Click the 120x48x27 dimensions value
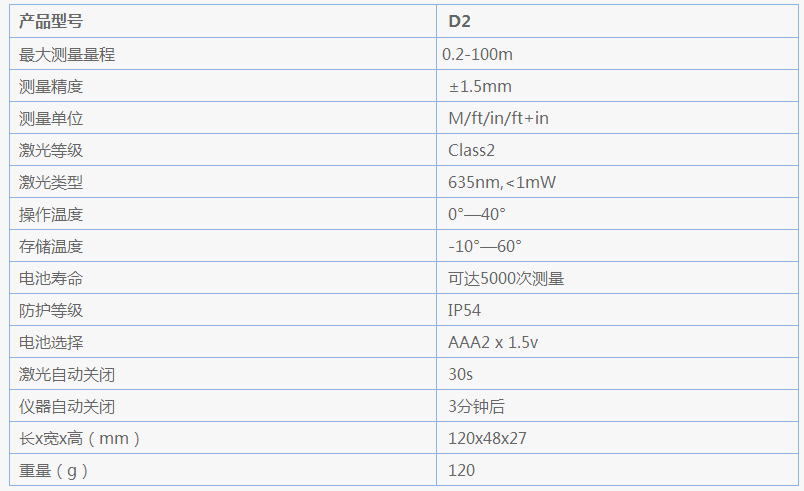 (488, 438)
